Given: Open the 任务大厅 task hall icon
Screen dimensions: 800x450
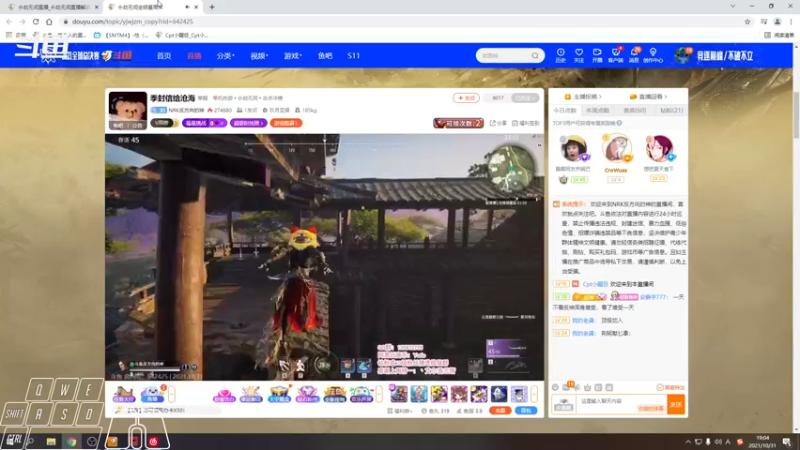Looking at the screenshot, I should 123,394.
